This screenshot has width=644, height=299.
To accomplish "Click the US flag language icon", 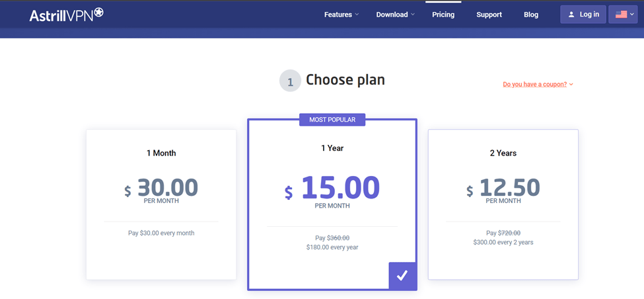I will click(621, 15).
